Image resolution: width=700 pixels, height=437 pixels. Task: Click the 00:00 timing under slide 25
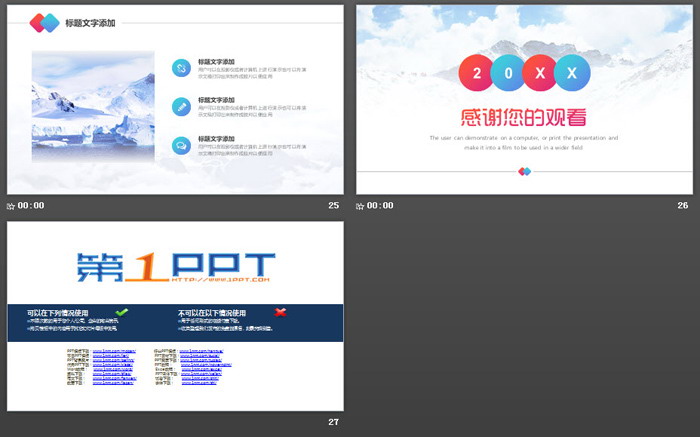(31, 206)
